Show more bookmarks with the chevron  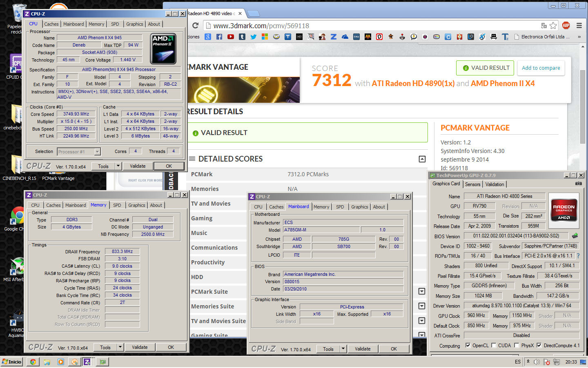579,37
